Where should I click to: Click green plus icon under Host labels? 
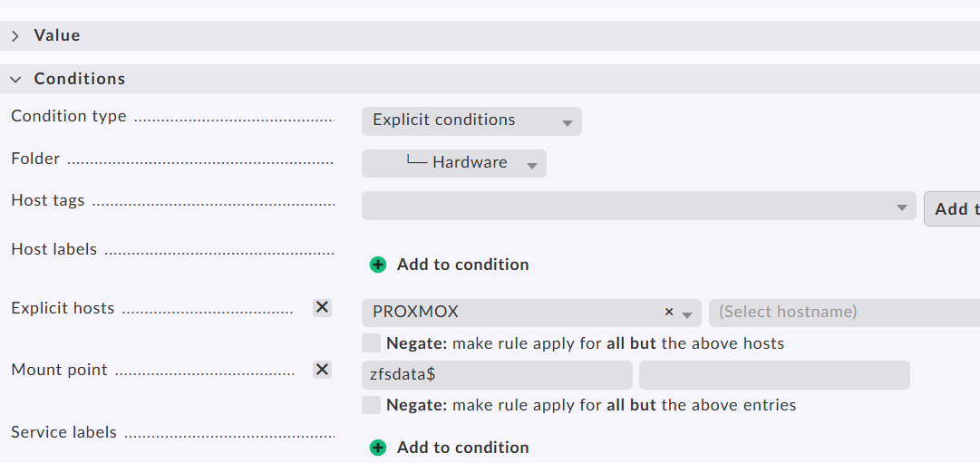378,265
